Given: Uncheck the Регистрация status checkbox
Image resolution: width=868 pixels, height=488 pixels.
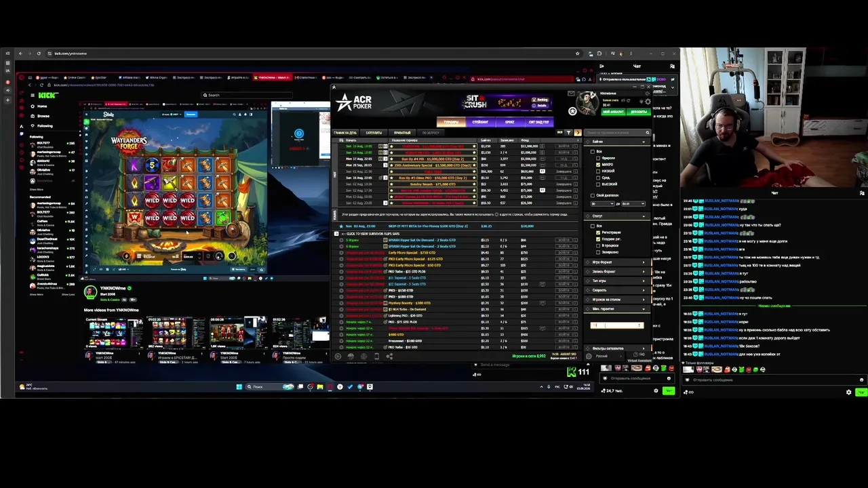Looking at the screenshot, I should [598, 232].
